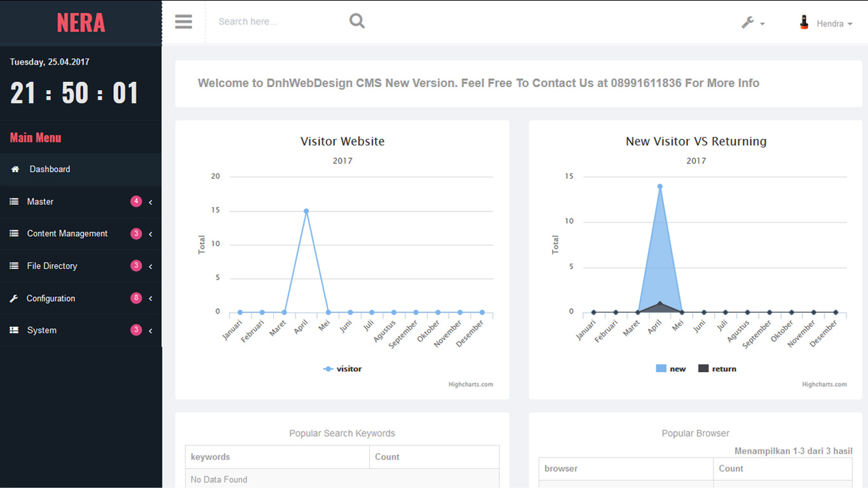The height and width of the screenshot is (488, 868).
Task: Open the wrench tools icon in header
Action: click(x=749, y=23)
